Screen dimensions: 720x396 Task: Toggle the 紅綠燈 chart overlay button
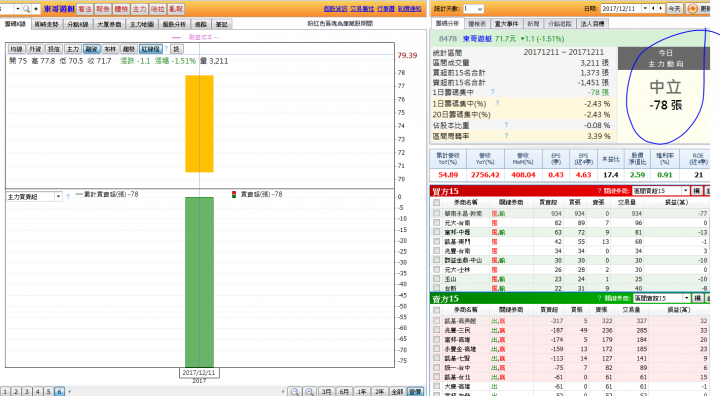151,49
